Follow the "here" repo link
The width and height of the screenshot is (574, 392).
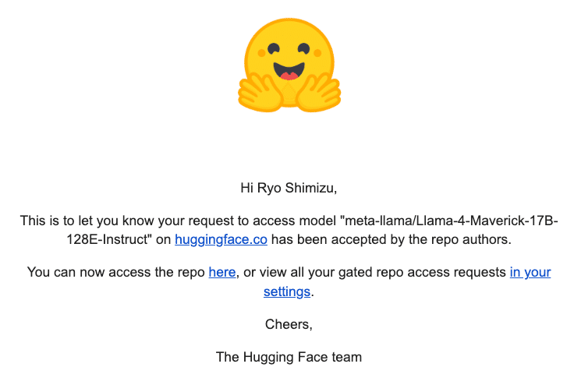click(x=221, y=272)
